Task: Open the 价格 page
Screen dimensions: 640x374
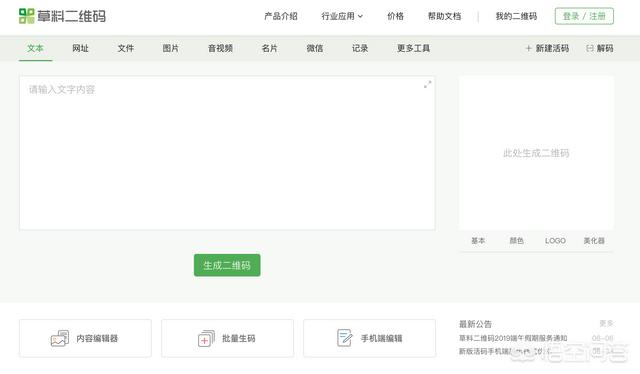Action: point(395,16)
